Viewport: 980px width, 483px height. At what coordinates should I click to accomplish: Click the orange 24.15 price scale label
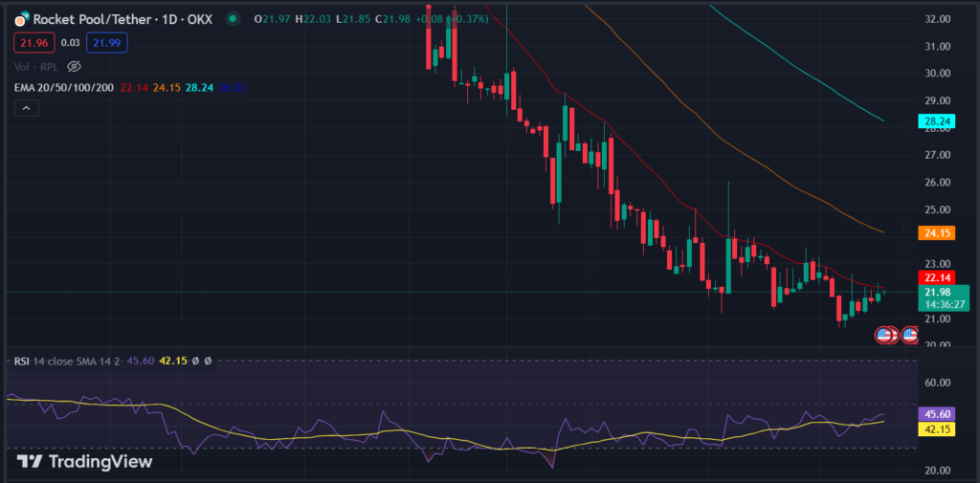coord(935,233)
